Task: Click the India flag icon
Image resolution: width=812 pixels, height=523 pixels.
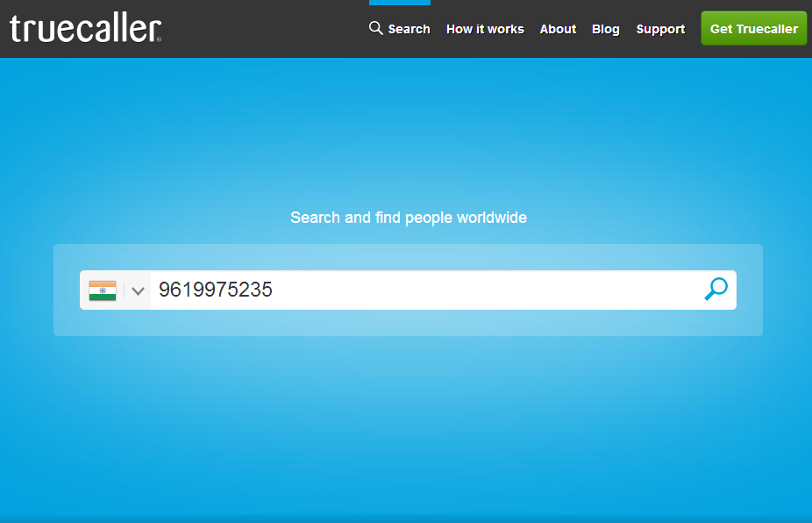Action: pyautogui.click(x=103, y=290)
